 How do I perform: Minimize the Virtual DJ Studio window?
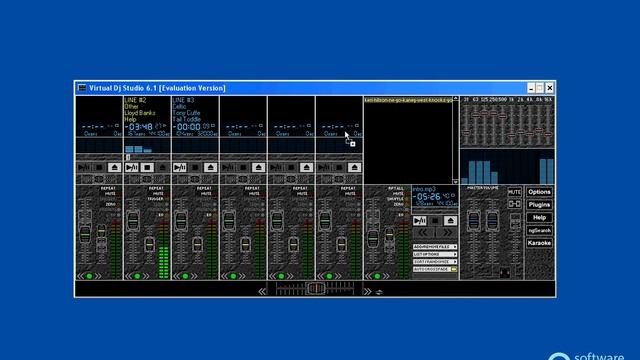531,88
